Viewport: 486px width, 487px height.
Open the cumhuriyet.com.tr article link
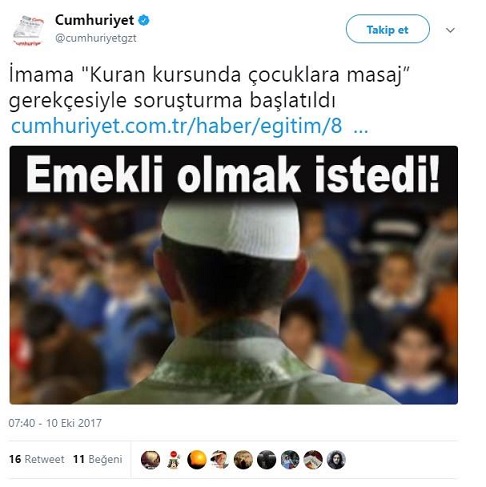(177, 126)
